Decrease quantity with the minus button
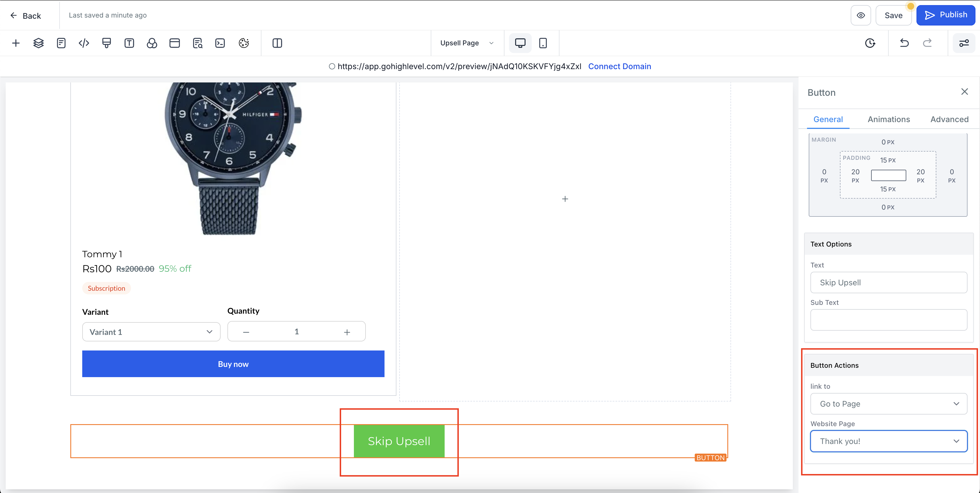Image resolution: width=980 pixels, height=493 pixels. (x=246, y=332)
